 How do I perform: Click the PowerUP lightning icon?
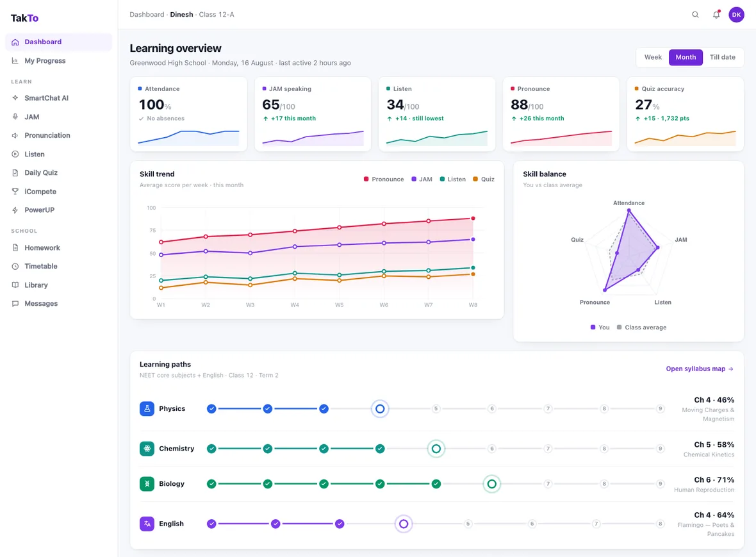(15, 210)
